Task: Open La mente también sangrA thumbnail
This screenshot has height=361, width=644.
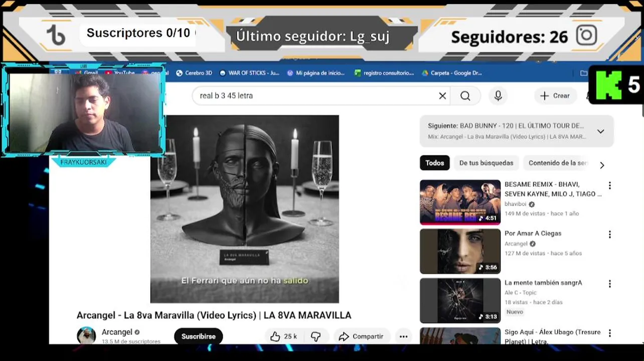Action: 460,300
